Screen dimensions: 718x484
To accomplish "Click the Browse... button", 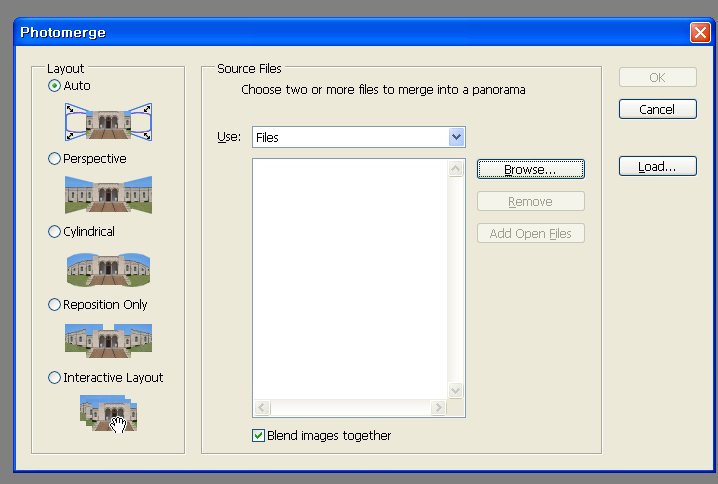I will click(531, 169).
